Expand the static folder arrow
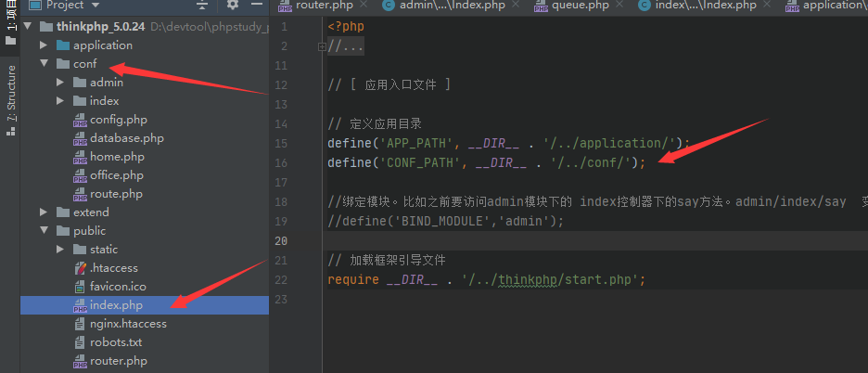 coord(60,250)
